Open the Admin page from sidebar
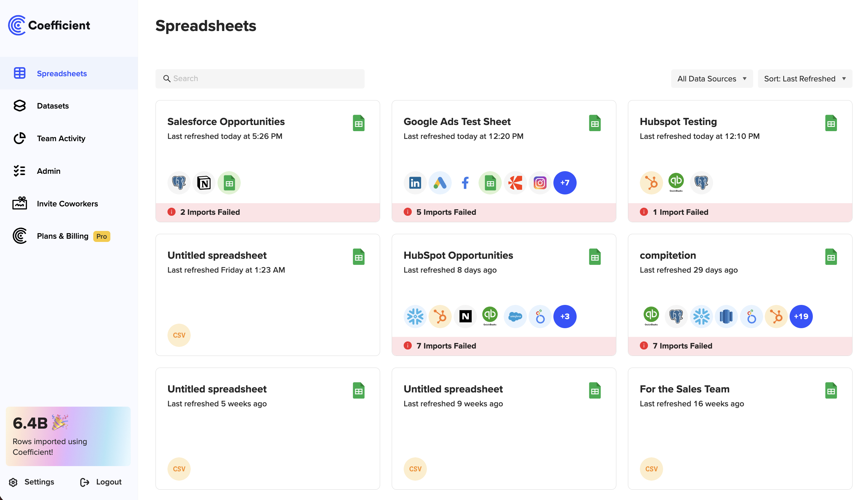The image size is (868, 500). pyautogui.click(x=49, y=171)
